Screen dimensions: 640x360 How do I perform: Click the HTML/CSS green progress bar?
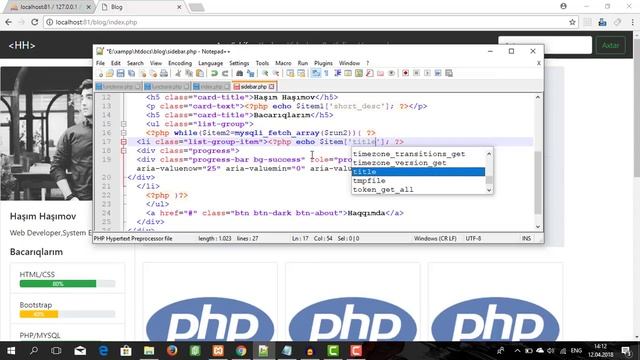58,284
